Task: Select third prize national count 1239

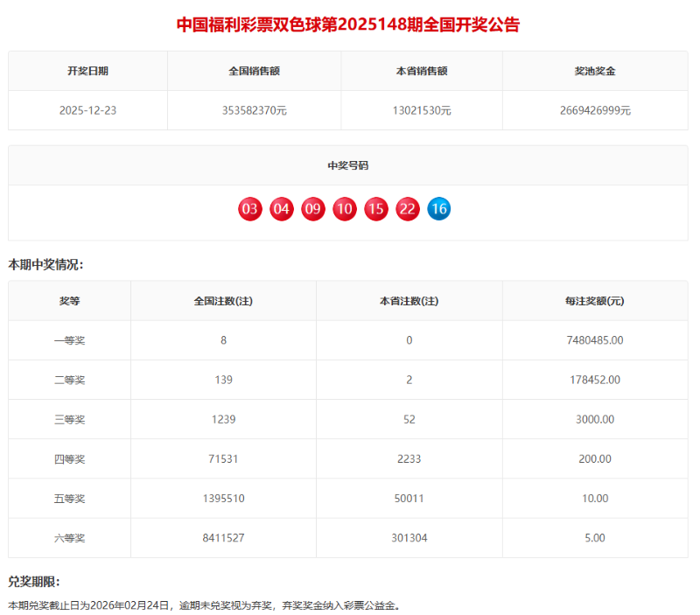Action: pos(223,420)
